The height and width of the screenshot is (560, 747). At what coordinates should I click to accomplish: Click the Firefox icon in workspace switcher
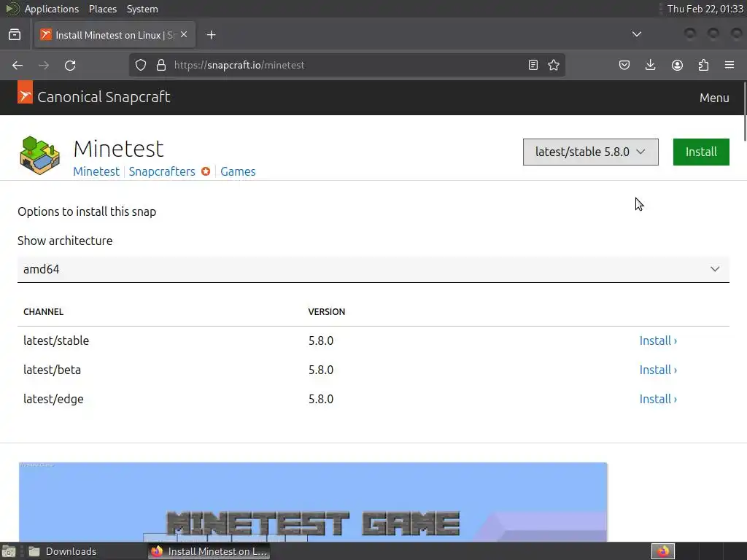662,551
